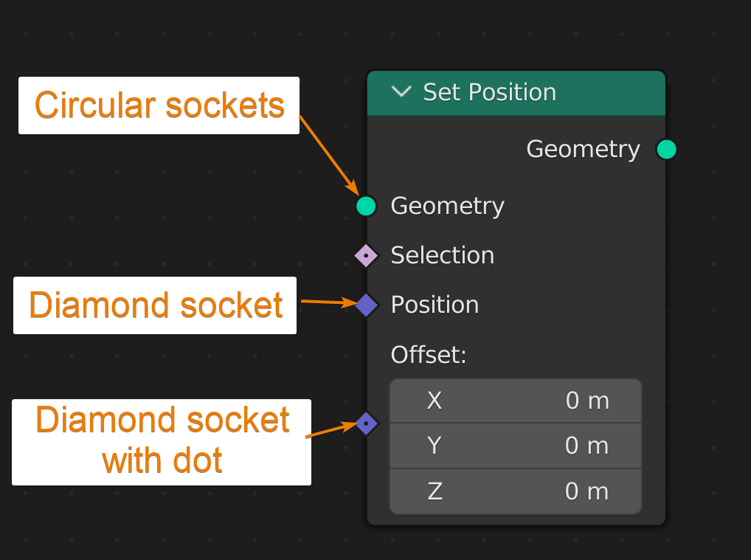Click the Geometry output socket
This screenshot has width=751, height=560.
(666, 150)
